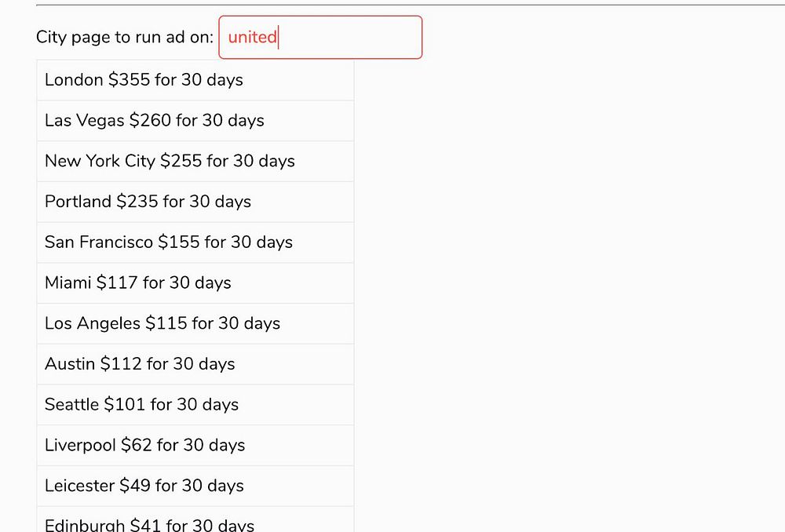Viewport: 785px width, 532px height.
Task: Click the city search input field
Action: pos(320,37)
